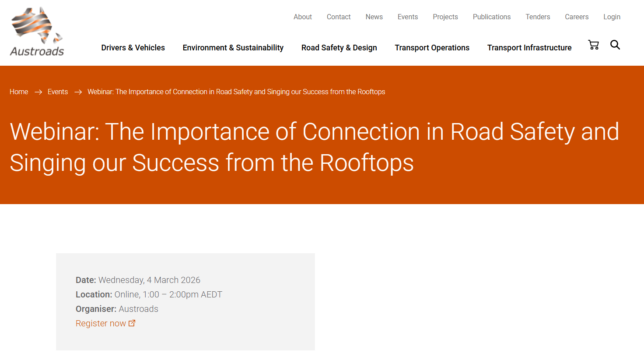Navigate to Projects page
The height and width of the screenshot is (357, 644).
(445, 17)
